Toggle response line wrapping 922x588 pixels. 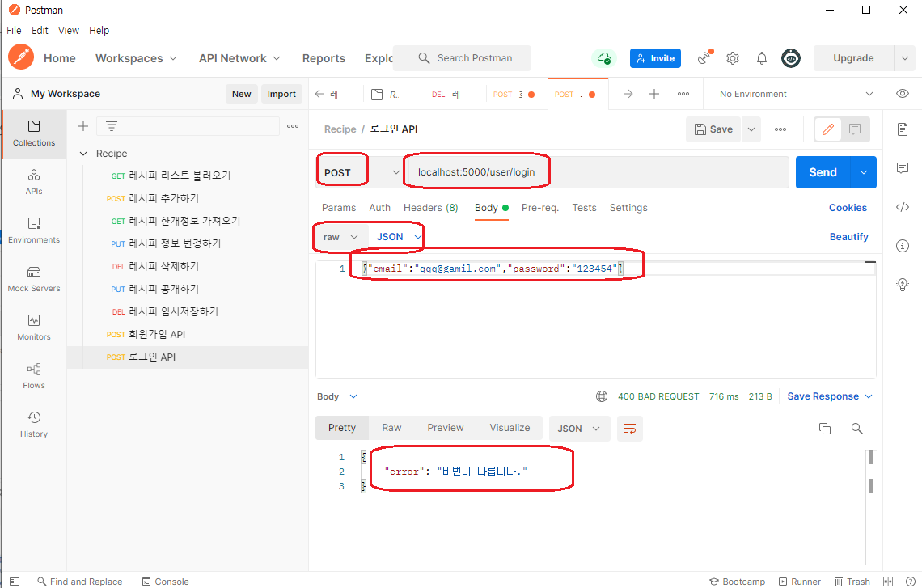point(630,429)
